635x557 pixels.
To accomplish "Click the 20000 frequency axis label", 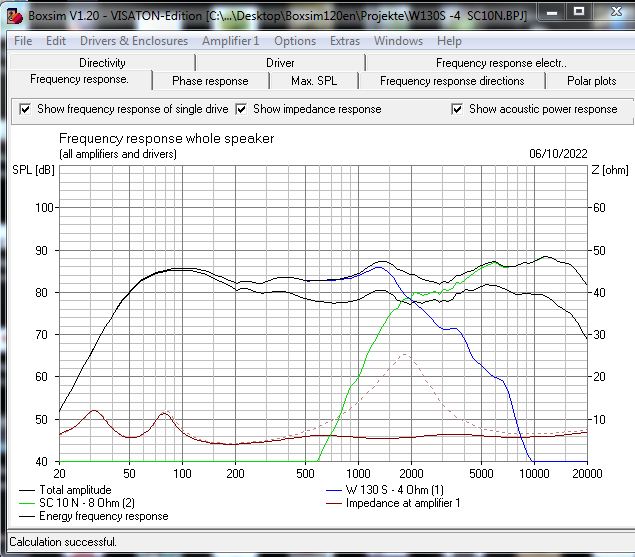I will coord(587,474).
